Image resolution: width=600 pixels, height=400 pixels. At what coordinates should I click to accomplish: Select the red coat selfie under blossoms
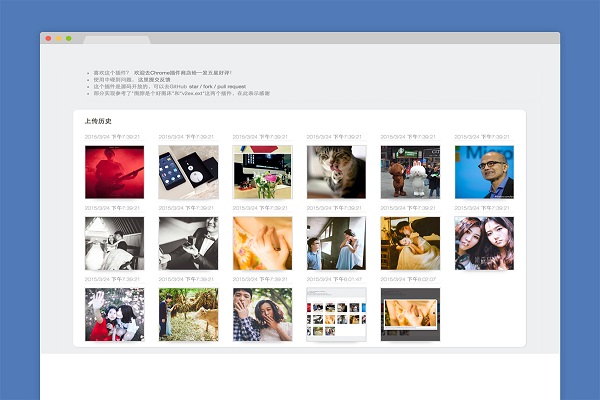[x=114, y=315]
